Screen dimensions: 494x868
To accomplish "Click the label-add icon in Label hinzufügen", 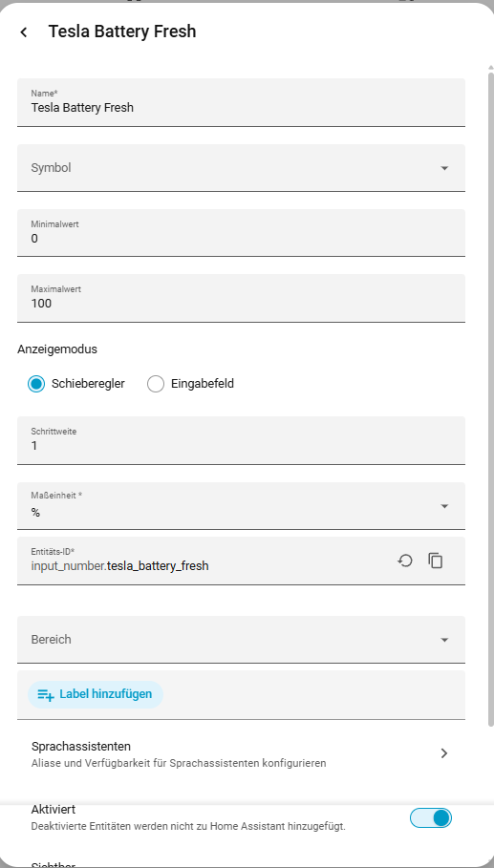I will coord(46,694).
